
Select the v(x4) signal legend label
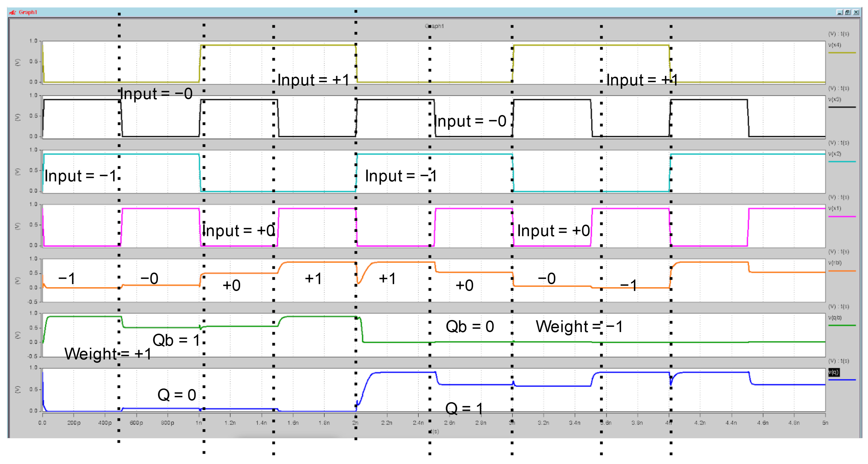(x=835, y=45)
